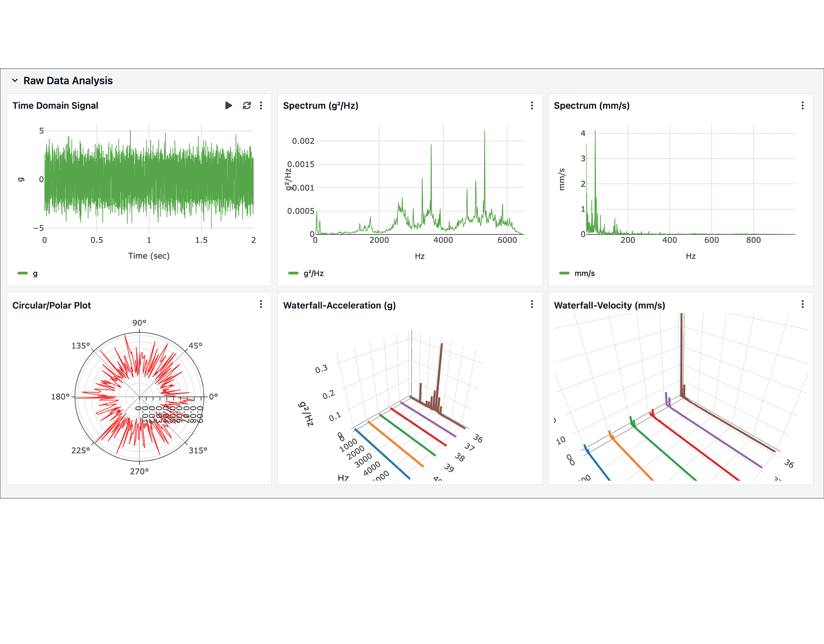Open Time Domain Signal options menu
Viewport: 824px width, 644px height.
261,106
